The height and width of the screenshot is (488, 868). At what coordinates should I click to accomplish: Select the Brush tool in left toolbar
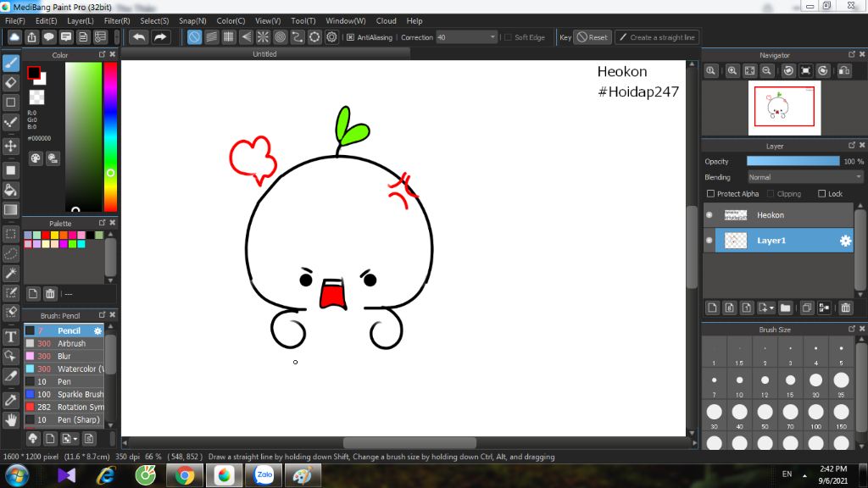10,63
